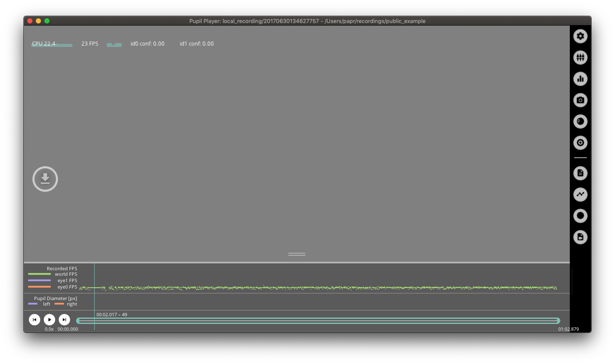The width and height of the screenshot is (615, 364).
Task: Open the bar chart analysis icon
Action: (x=580, y=79)
